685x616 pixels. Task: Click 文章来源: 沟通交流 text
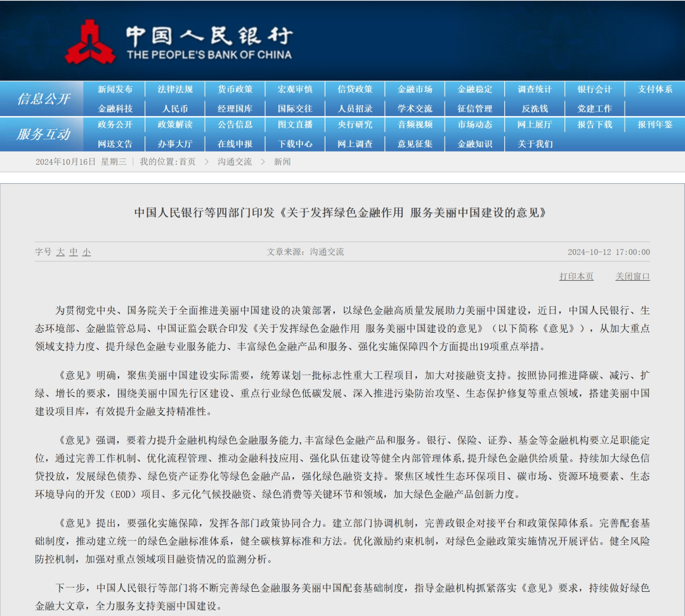click(x=305, y=252)
